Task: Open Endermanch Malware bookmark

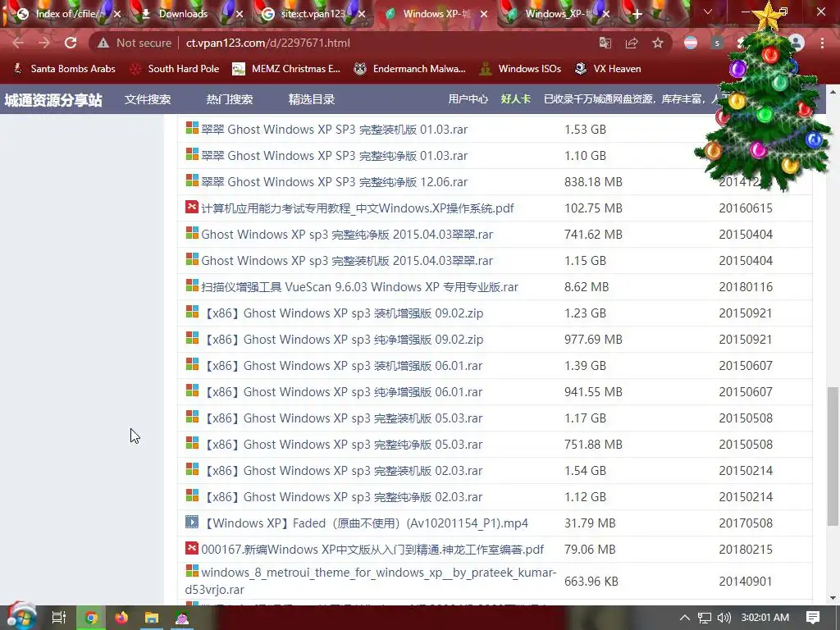Action: tap(410, 69)
